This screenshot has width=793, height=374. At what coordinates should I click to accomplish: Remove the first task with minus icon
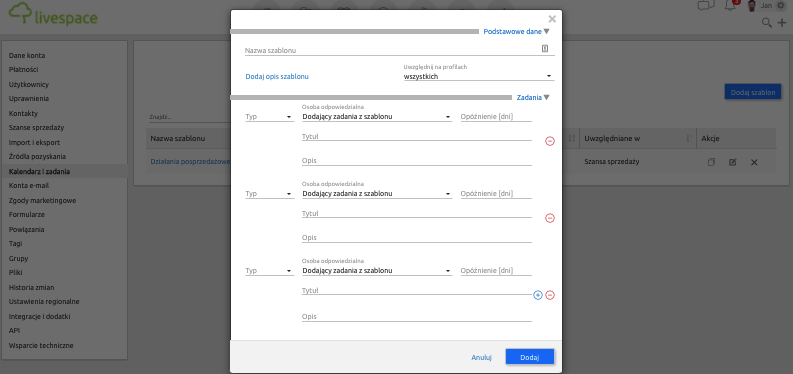pos(550,141)
